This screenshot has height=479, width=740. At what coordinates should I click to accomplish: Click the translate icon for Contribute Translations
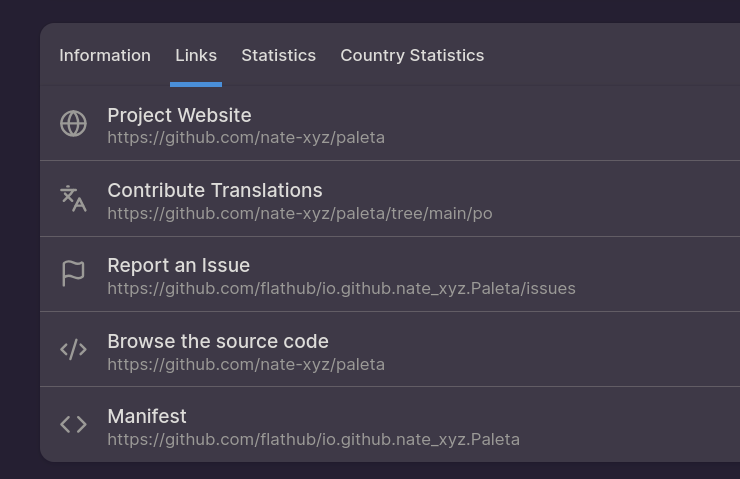tap(73, 198)
